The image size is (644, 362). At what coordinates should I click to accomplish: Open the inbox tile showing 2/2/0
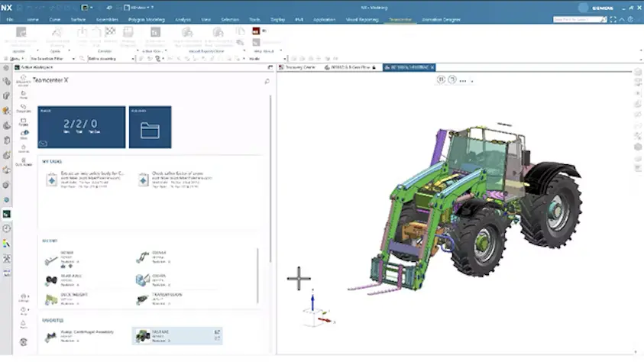tap(81, 127)
